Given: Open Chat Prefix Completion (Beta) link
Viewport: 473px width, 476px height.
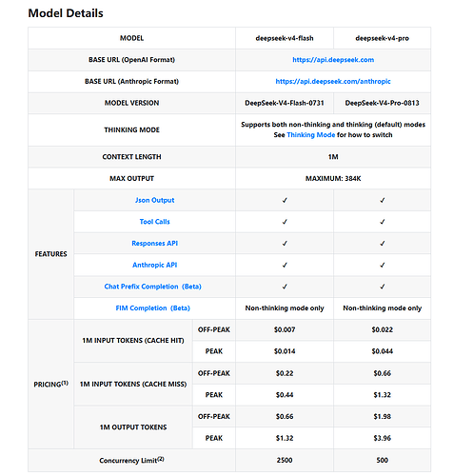Looking at the screenshot, I should [x=152, y=287].
